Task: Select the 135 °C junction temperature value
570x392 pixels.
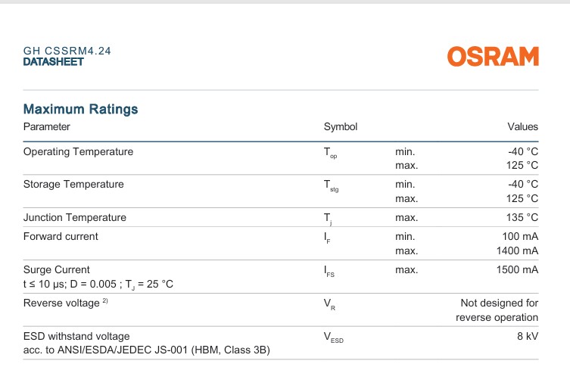Action: click(x=522, y=217)
